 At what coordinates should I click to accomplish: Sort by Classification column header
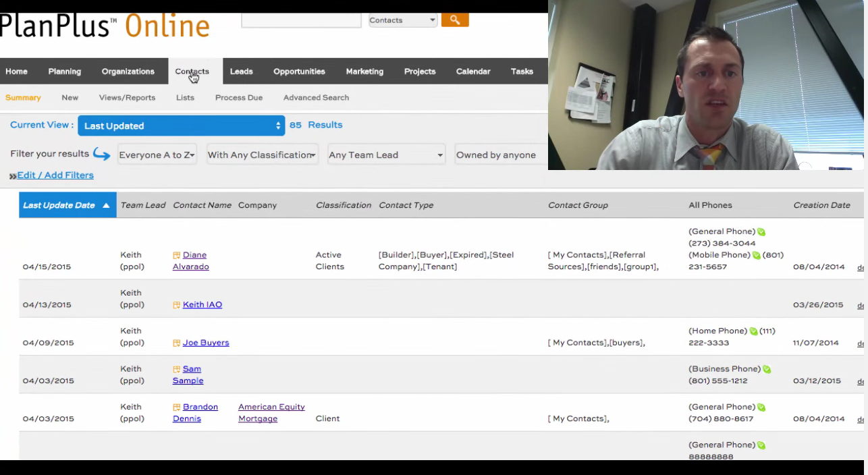(344, 206)
